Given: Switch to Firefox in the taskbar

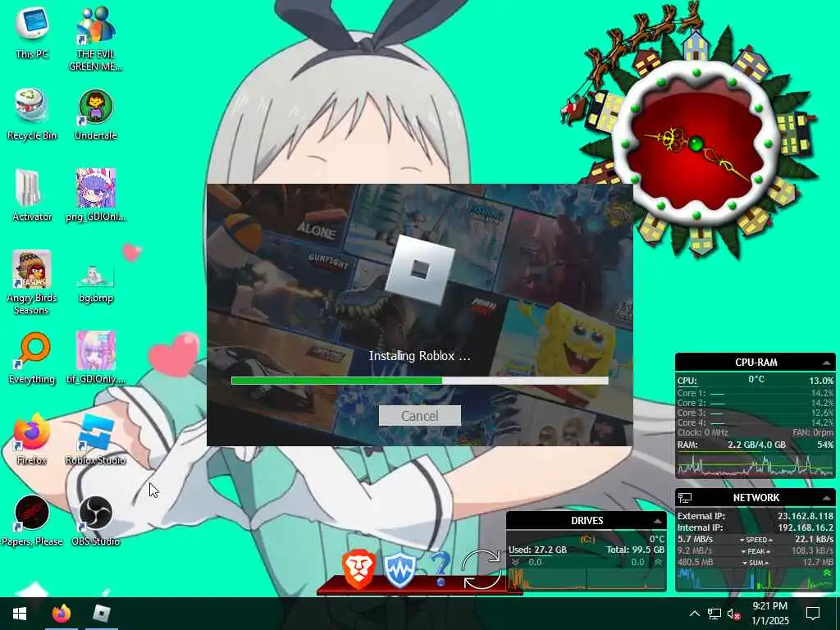Looking at the screenshot, I should point(61,614).
